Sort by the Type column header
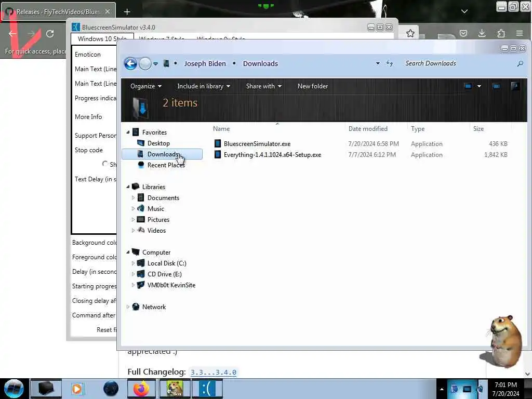 click(x=418, y=129)
